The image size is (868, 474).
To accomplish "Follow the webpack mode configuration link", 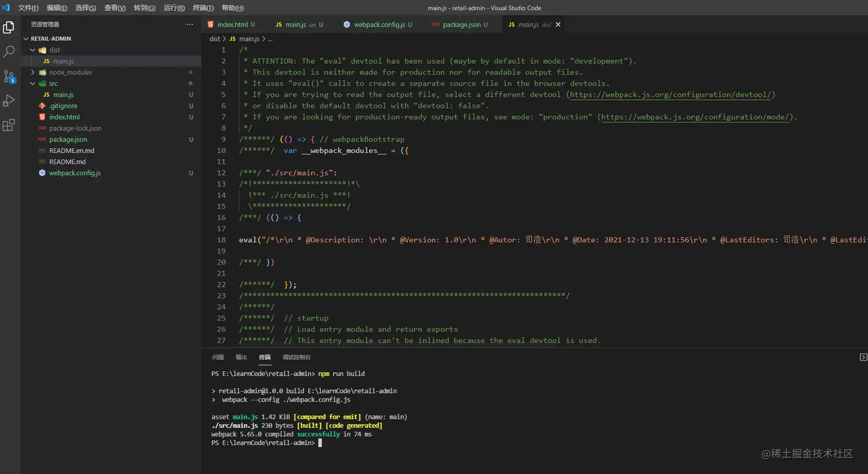I will pos(695,117).
